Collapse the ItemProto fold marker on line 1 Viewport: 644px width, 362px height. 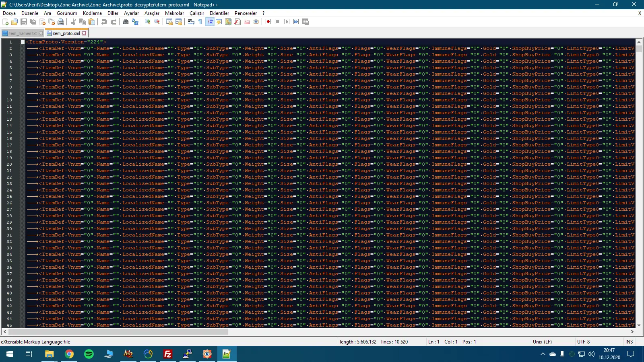[23, 42]
